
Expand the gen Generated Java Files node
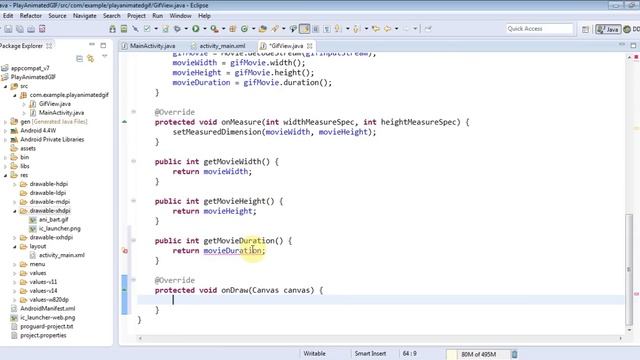[6, 122]
